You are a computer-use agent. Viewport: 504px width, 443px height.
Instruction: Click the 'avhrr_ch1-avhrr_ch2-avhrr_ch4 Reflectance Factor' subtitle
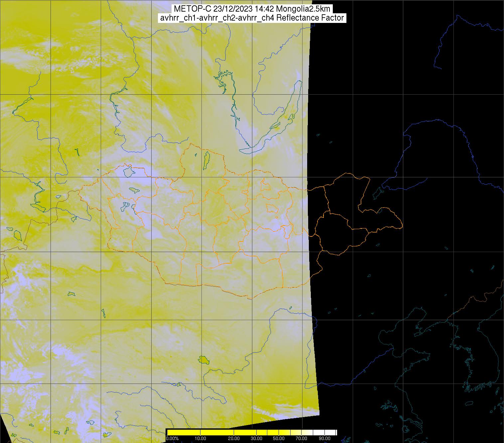coord(252,18)
